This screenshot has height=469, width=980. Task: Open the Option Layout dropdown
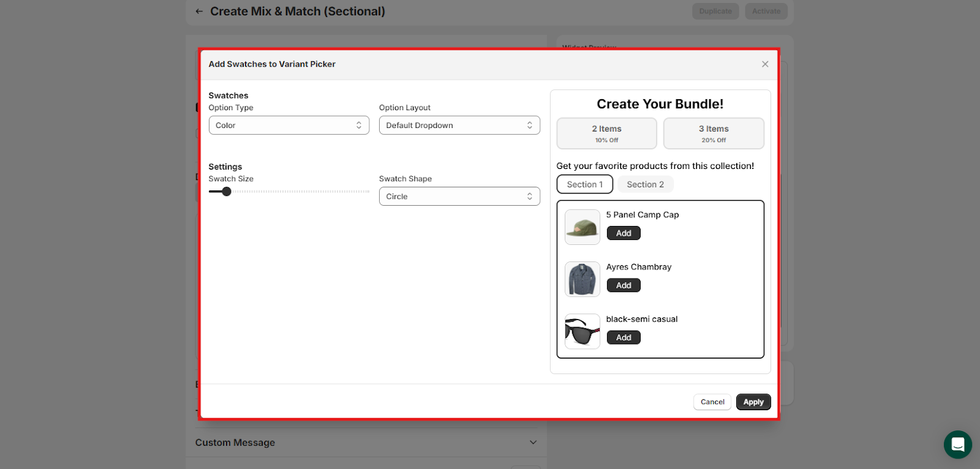[x=459, y=126]
